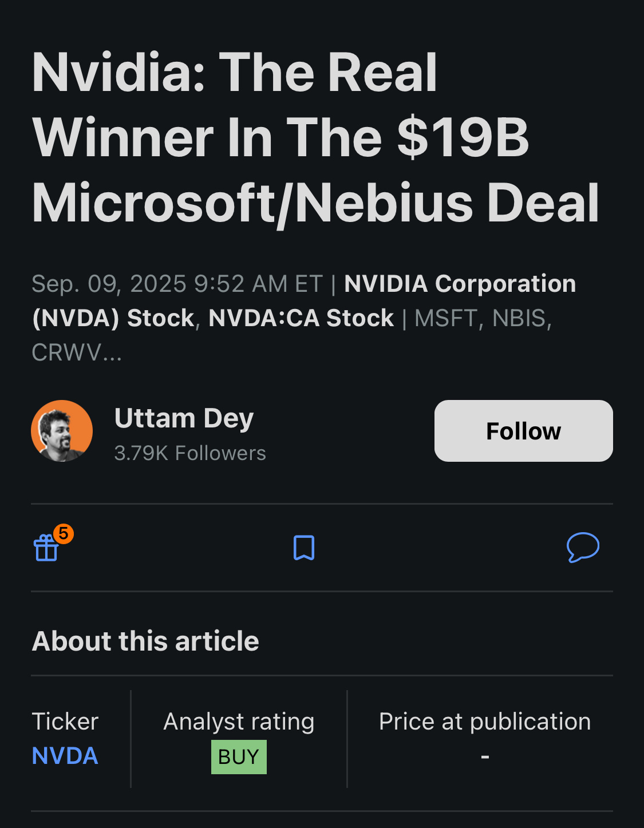Bookmark this article with the save icon

304,548
